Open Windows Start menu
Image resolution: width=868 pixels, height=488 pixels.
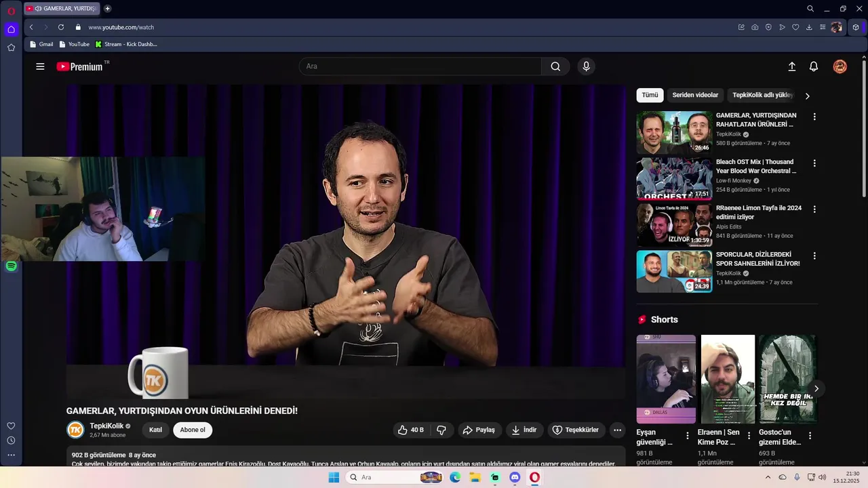(x=334, y=477)
